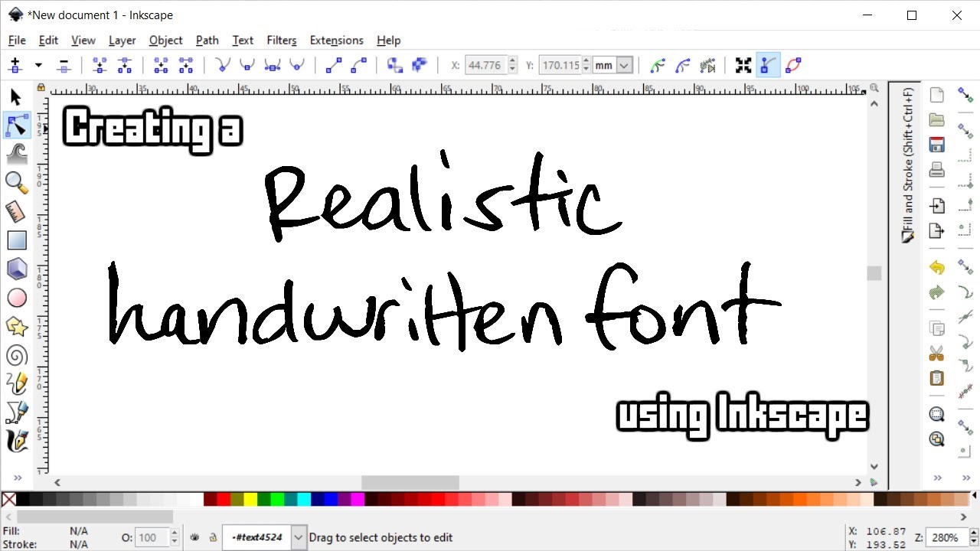This screenshot has width=980, height=551.
Task: Expand more commands bar items
Action: 936,478
